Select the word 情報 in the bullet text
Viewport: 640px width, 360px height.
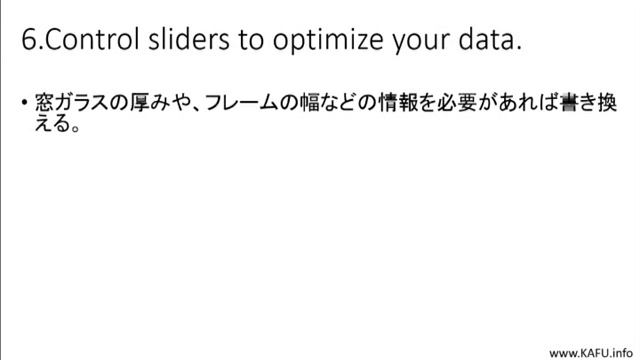click(398, 102)
